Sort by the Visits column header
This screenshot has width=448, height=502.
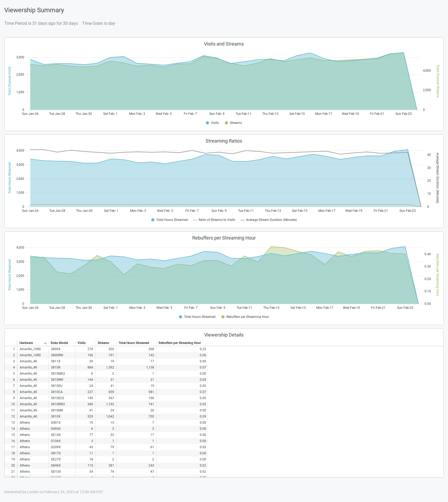pos(82,343)
